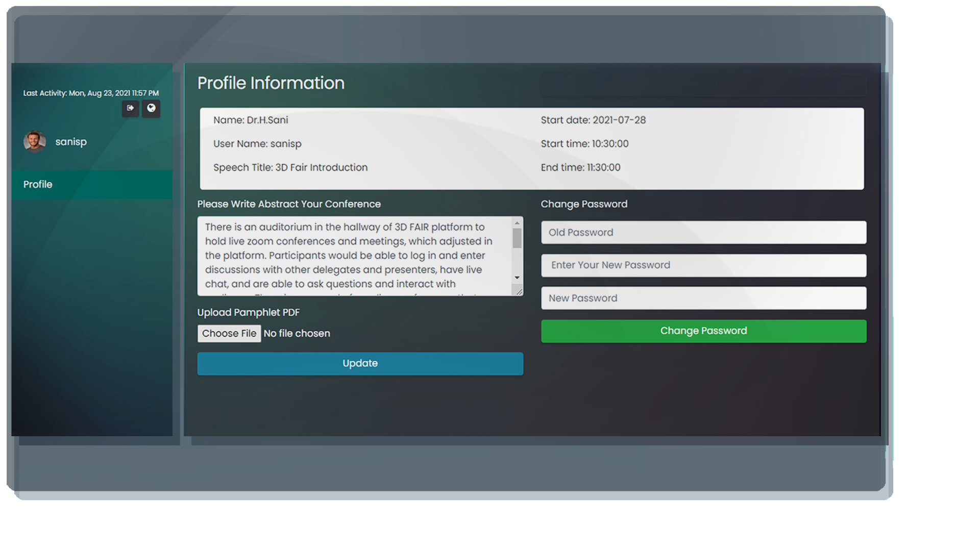Click the sanisp username in sidebar
This screenshot has width=980, height=551.
[x=71, y=142]
